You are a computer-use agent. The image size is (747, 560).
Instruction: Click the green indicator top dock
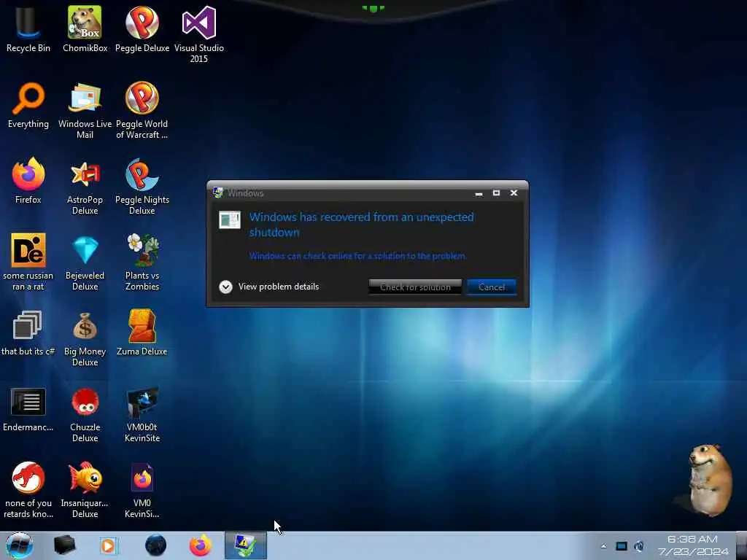click(373, 8)
